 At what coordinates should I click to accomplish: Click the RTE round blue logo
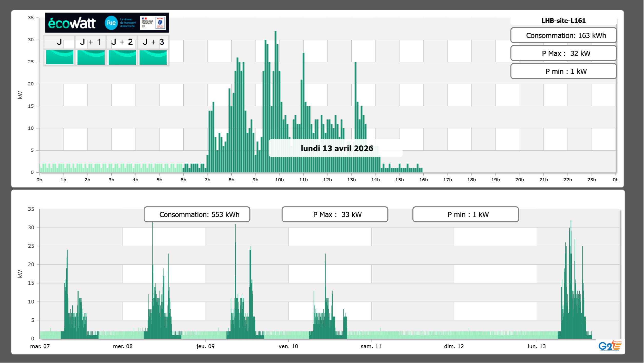coord(111,23)
